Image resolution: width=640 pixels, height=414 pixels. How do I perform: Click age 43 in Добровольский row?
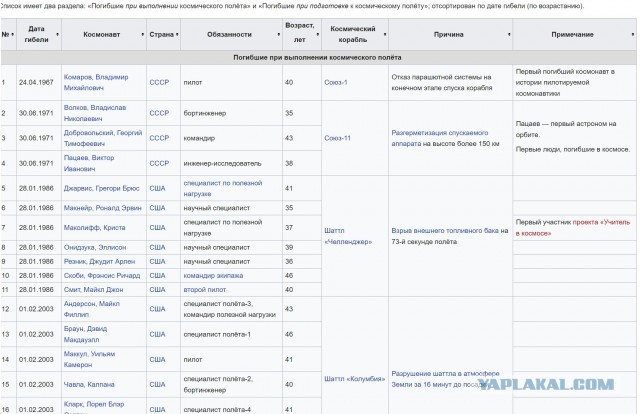[x=289, y=138]
